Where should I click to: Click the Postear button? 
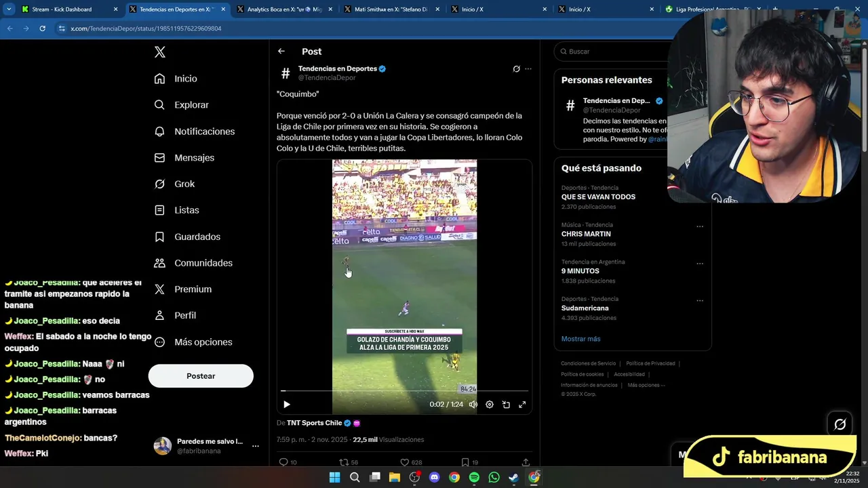201,376
